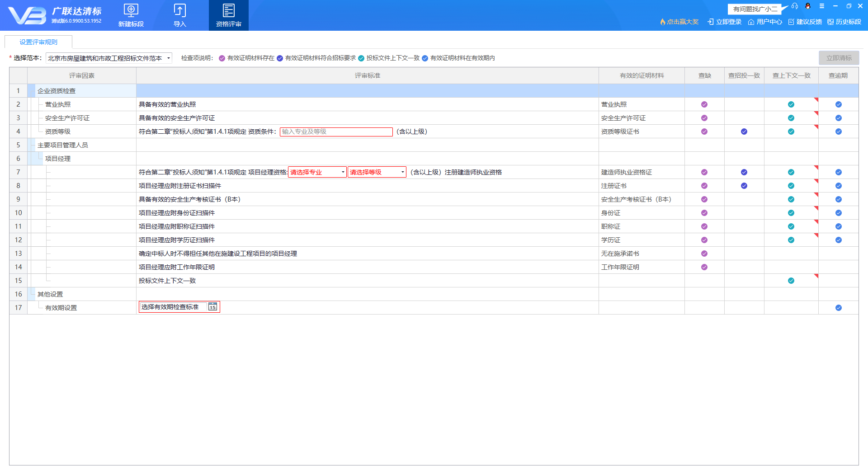Select the 安全生产许可证 tree item

click(x=67, y=118)
